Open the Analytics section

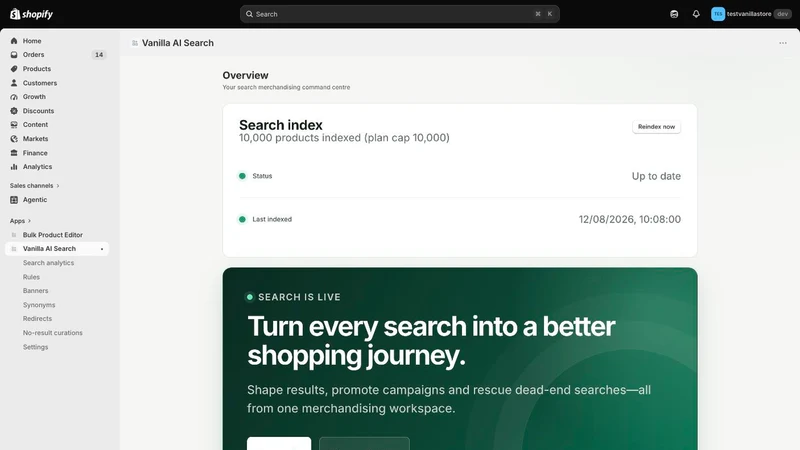coord(37,167)
